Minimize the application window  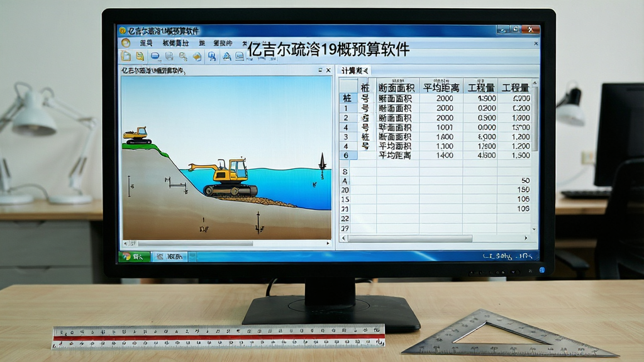click(502, 30)
